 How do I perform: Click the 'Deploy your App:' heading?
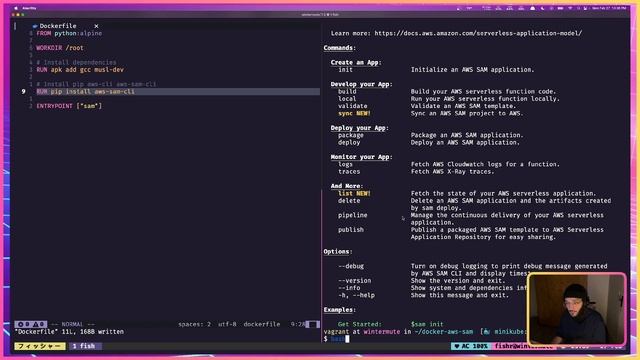click(360, 128)
